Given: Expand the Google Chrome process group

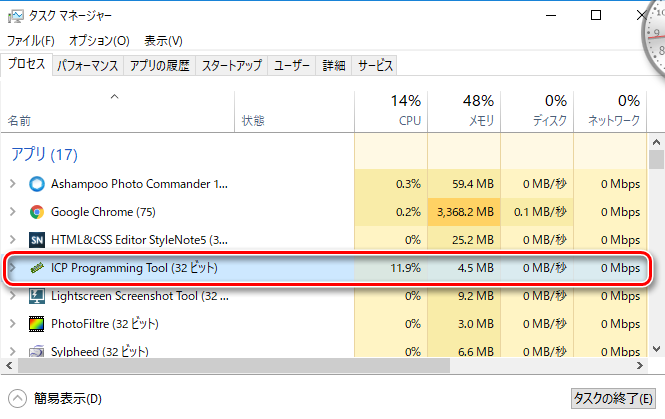Looking at the screenshot, I should [12, 212].
